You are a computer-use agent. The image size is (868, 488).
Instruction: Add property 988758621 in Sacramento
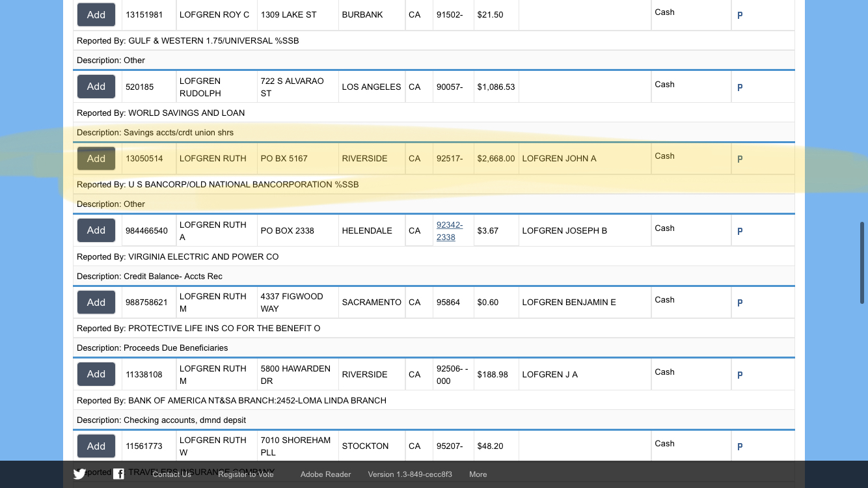(x=96, y=302)
